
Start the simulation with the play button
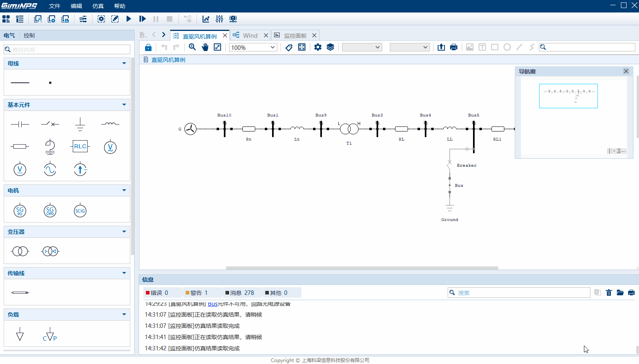pyautogui.click(x=129, y=19)
